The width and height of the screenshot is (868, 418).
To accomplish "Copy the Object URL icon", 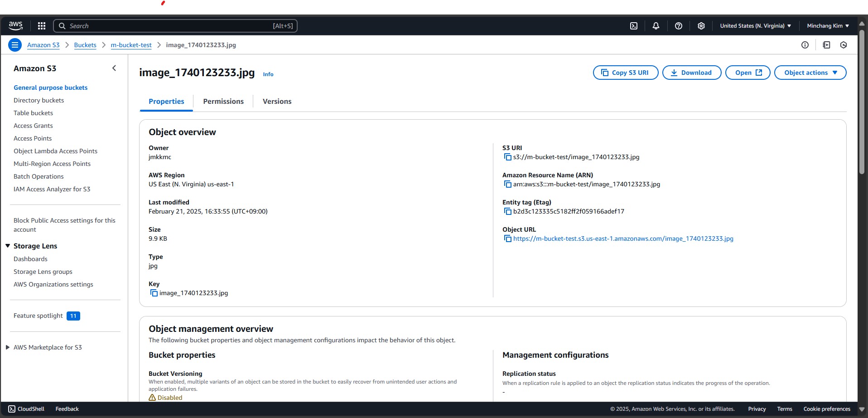I will click(508, 239).
